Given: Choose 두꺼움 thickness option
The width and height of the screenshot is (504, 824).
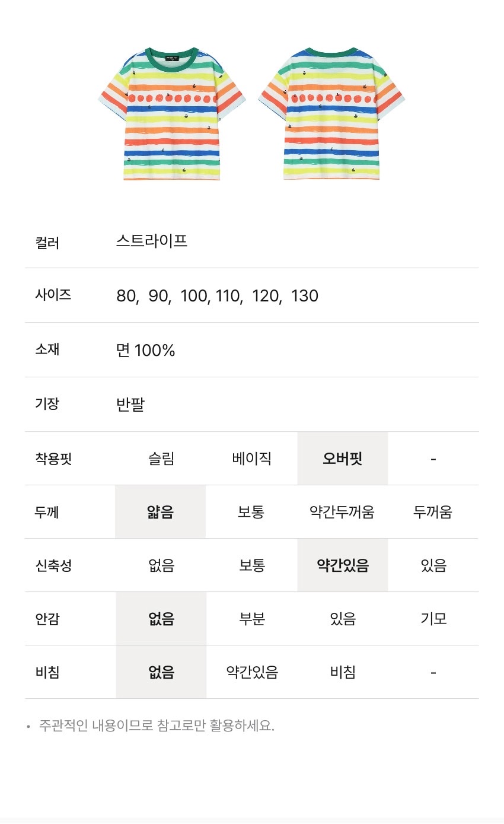Looking at the screenshot, I should [433, 512].
